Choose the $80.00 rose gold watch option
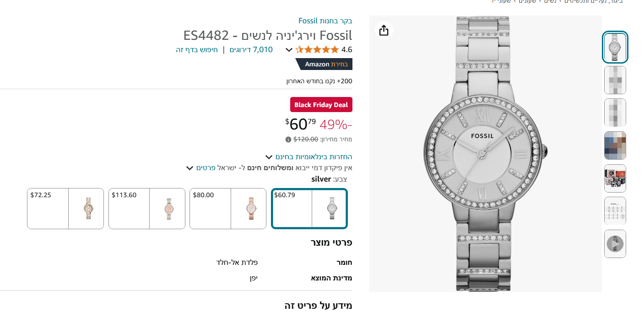 (228, 209)
